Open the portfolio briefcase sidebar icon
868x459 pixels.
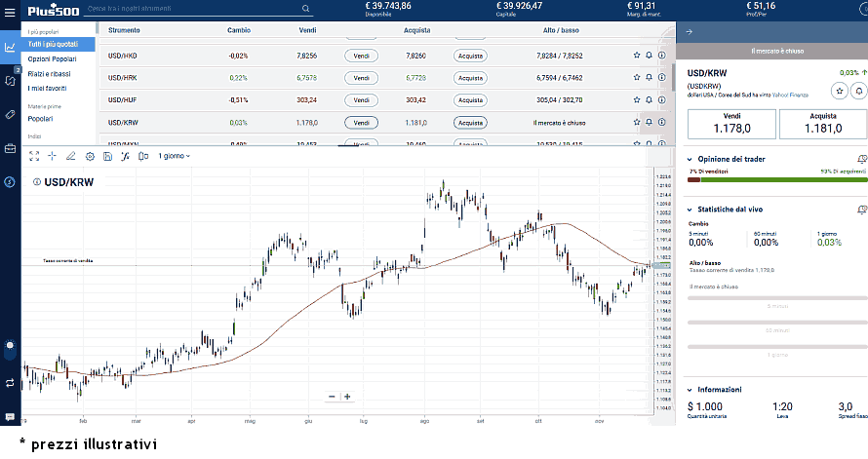tap(10, 148)
